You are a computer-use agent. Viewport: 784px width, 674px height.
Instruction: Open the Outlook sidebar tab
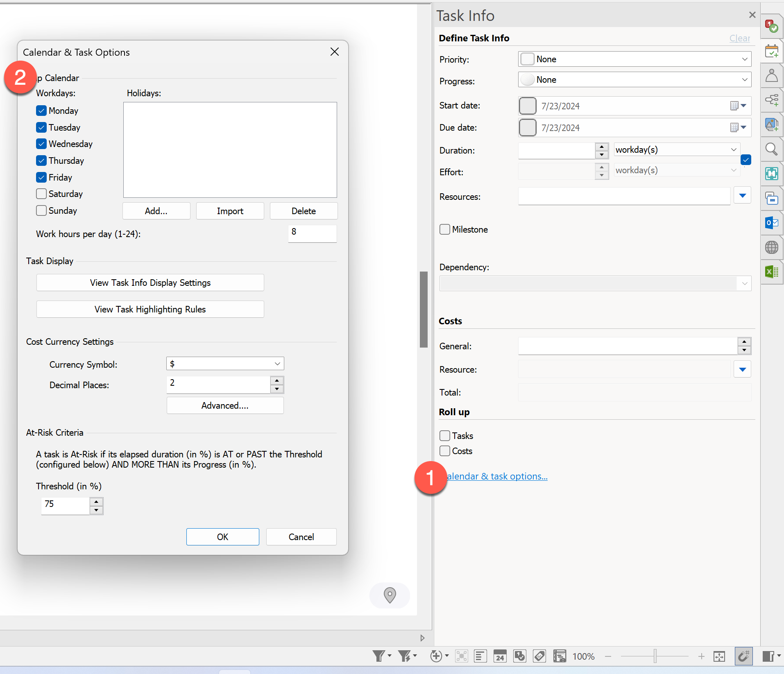pos(772,223)
